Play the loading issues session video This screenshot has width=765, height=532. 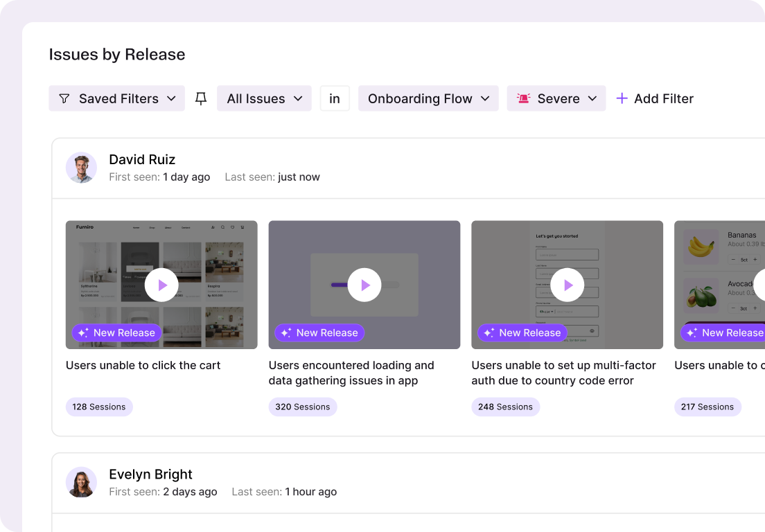coord(364,285)
